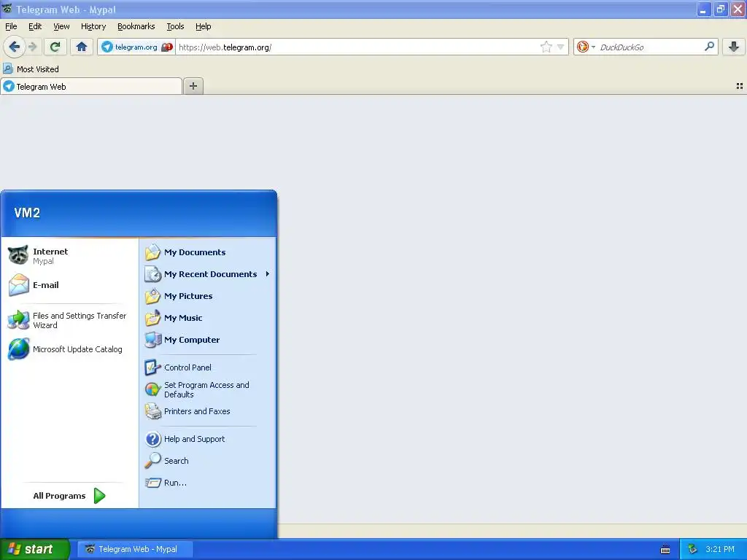Open the Tools menu

click(x=175, y=26)
